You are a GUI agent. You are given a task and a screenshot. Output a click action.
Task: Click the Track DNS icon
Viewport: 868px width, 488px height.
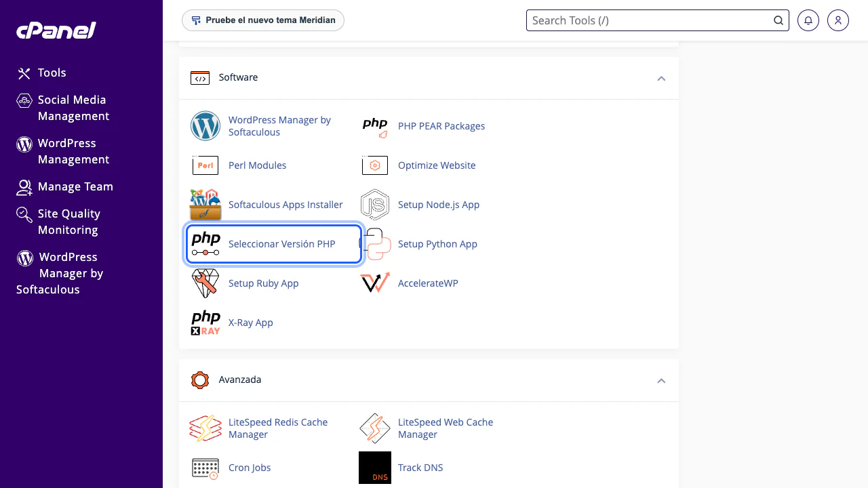coord(375,468)
